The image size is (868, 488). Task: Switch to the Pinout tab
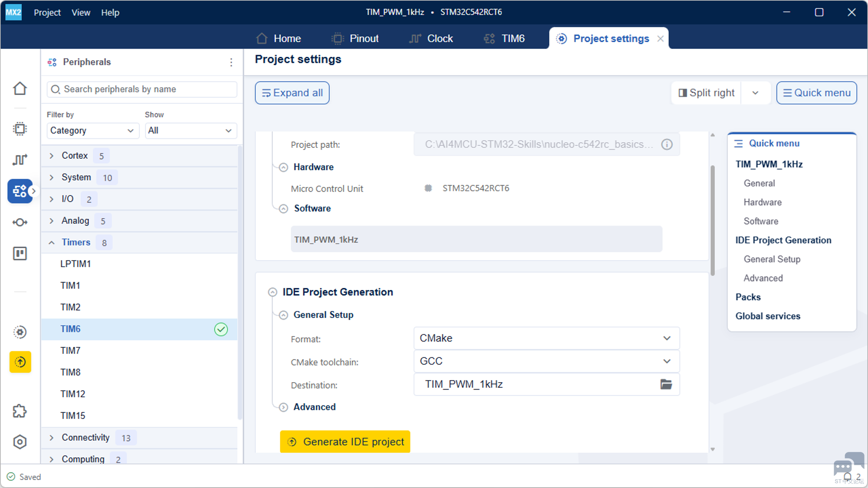click(355, 39)
